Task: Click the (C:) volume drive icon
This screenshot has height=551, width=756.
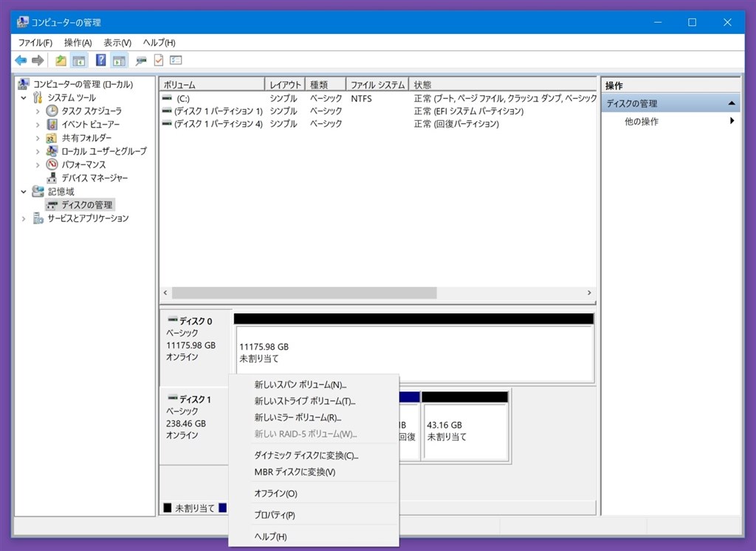Action: pyautogui.click(x=167, y=98)
